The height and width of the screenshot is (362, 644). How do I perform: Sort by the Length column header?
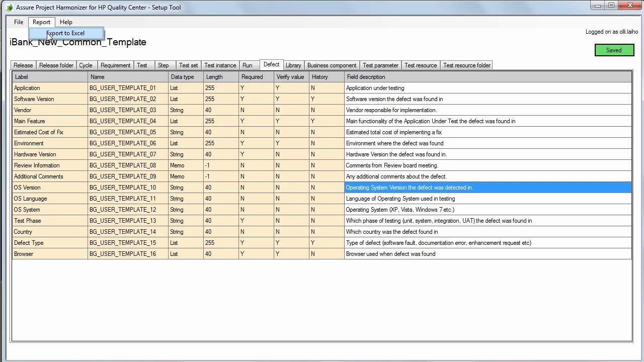(x=221, y=77)
